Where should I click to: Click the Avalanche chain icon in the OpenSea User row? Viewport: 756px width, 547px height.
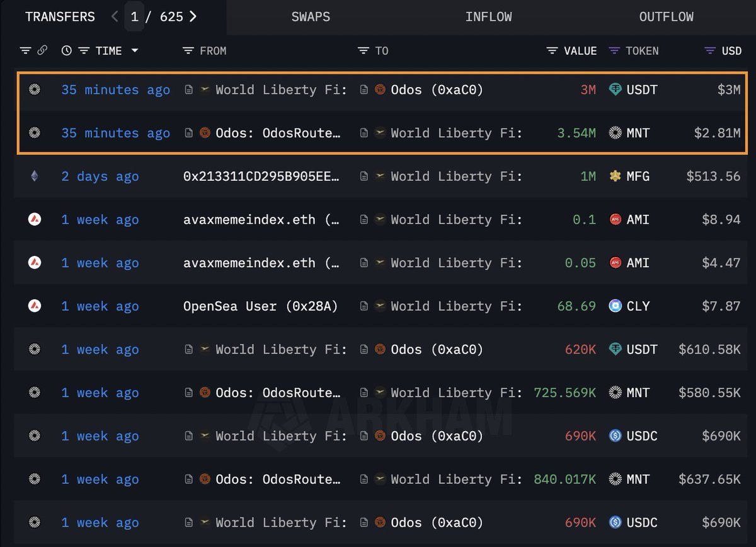coord(34,306)
